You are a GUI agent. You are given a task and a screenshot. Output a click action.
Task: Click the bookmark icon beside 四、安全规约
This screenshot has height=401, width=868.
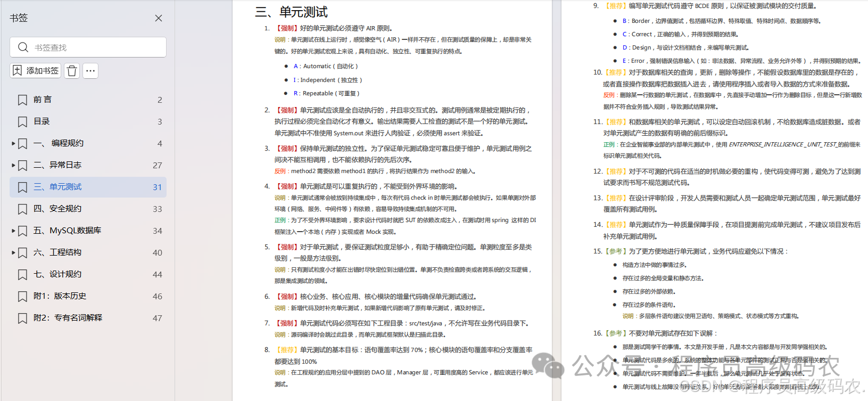[x=22, y=209]
